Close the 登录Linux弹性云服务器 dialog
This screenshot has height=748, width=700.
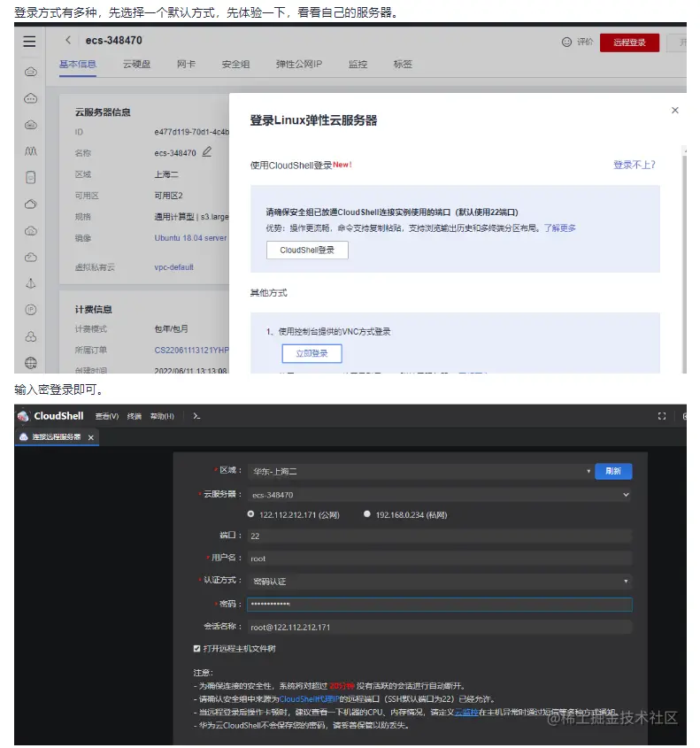(x=674, y=110)
